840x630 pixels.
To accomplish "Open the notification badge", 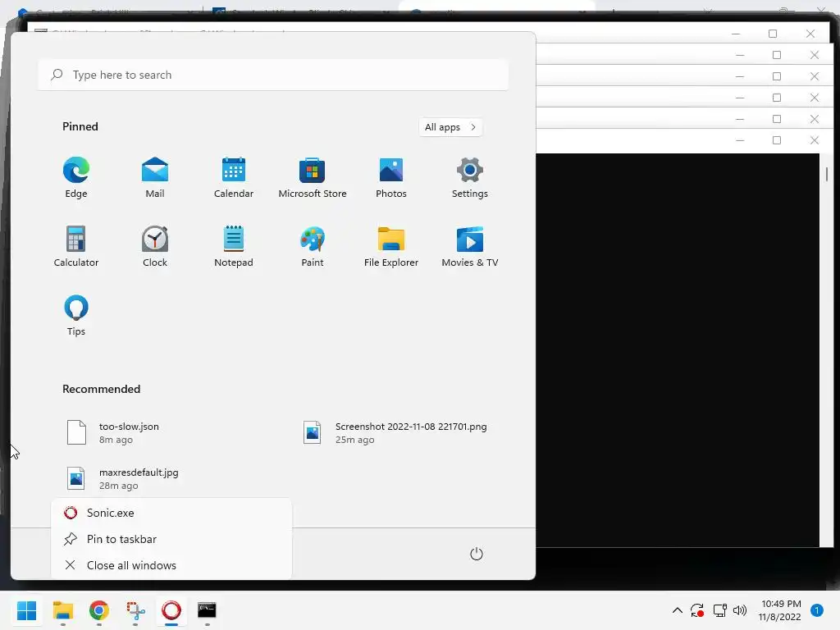I will 816,610.
